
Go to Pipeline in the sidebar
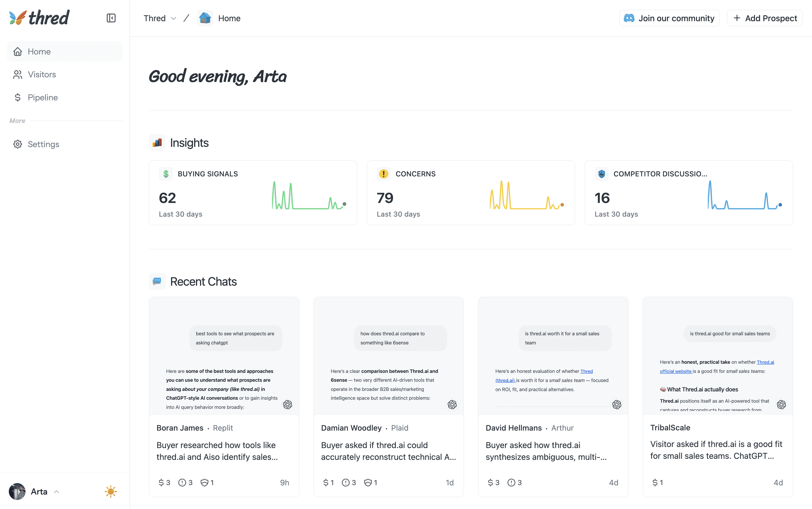tap(42, 98)
